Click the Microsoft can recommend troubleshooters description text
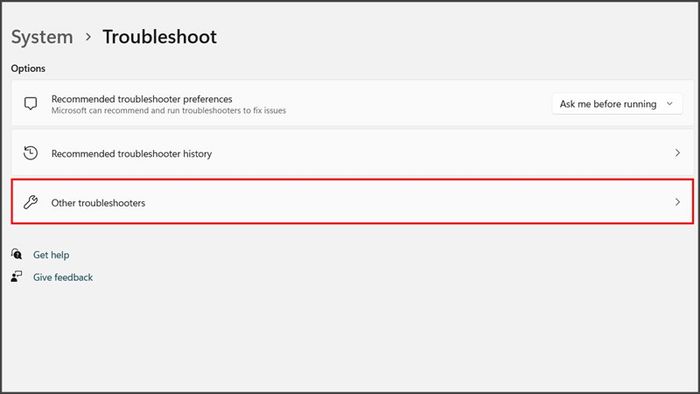This screenshot has width=700, height=394. 168,111
